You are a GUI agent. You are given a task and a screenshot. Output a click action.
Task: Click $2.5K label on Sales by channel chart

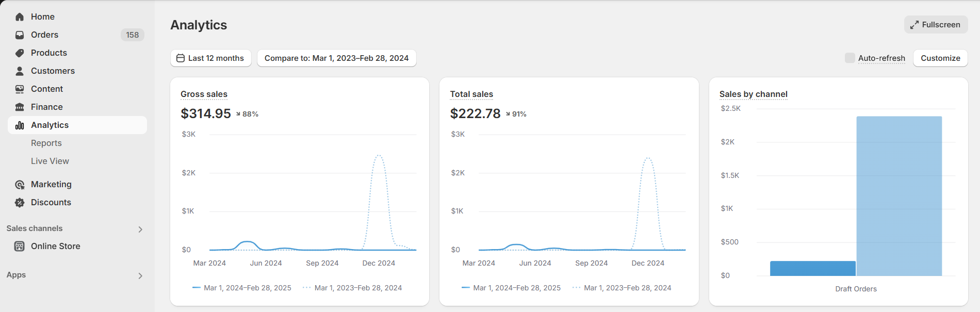pyautogui.click(x=730, y=108)
